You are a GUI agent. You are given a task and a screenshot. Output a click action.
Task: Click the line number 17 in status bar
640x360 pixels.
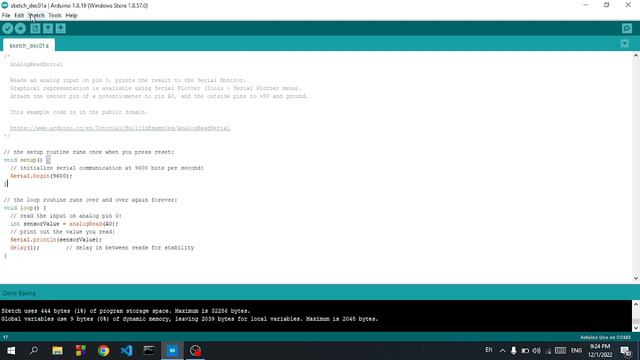point(6,338)
